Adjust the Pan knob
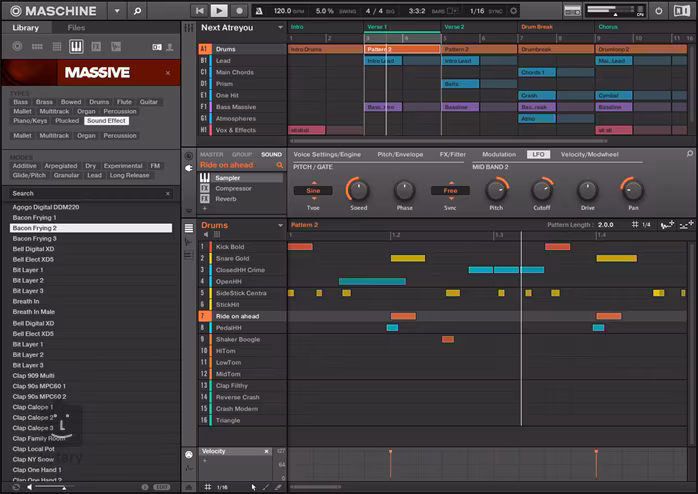 (x=633, y=190)
